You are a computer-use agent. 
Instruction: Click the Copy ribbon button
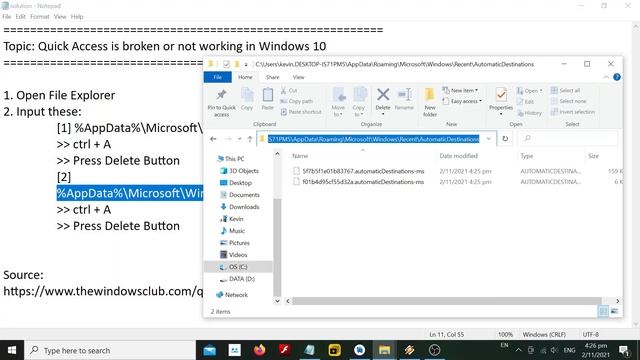[247, 100]
